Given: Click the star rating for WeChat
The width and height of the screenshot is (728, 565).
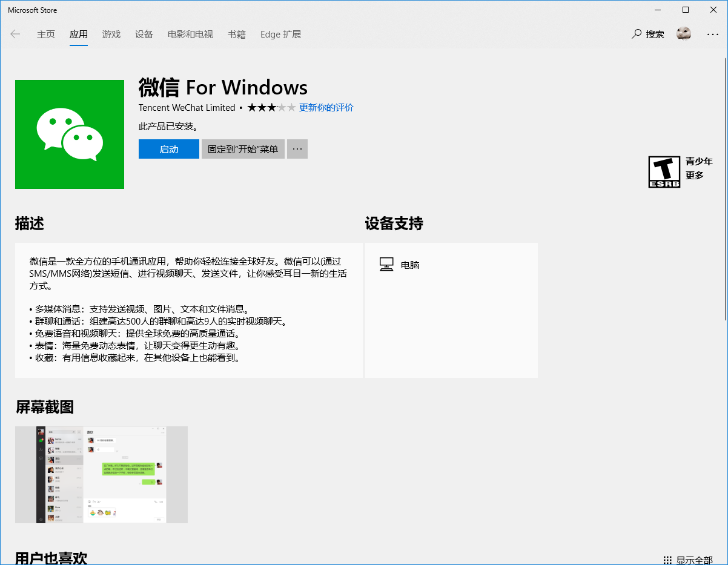Looking at the screenshot, I should point(271,108).
